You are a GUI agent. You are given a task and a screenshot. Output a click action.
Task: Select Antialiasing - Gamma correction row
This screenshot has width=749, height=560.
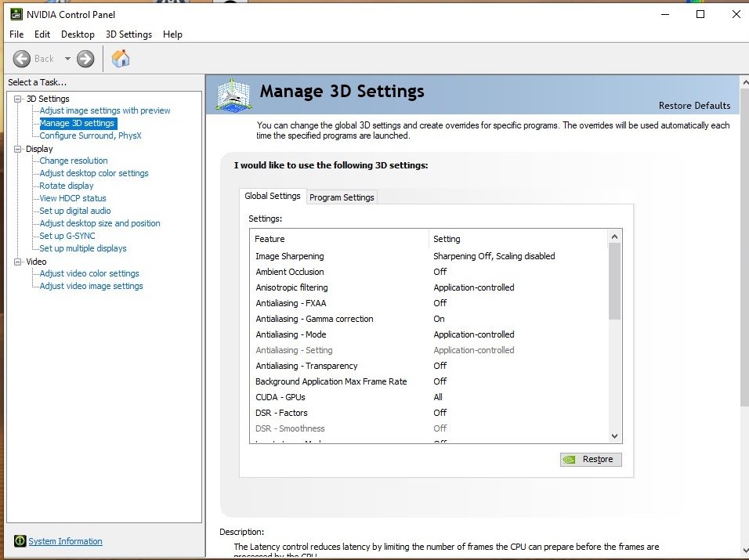429,319
